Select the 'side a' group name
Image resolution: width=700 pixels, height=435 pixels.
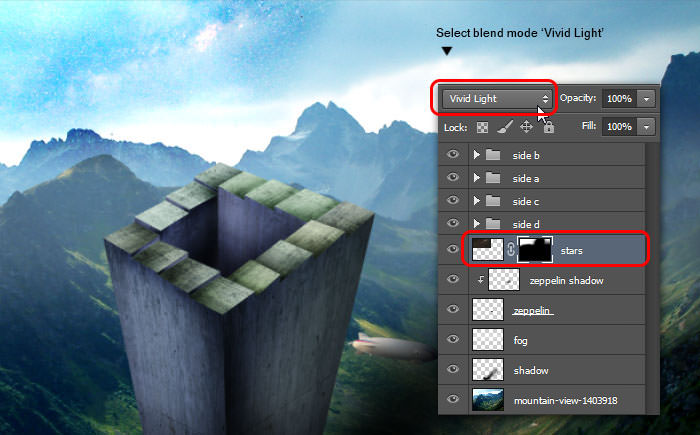click(x=526, y=179)
